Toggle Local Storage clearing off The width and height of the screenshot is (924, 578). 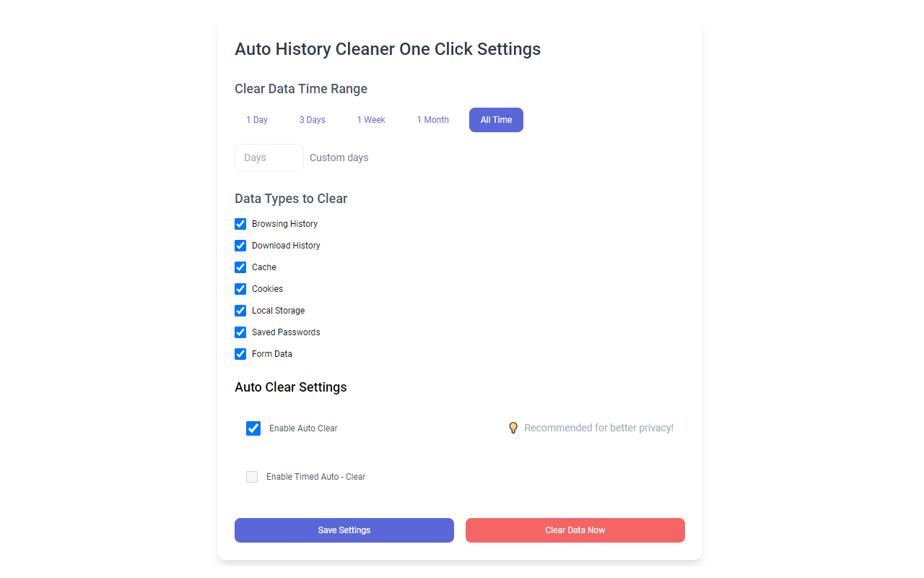click(240, 311)
